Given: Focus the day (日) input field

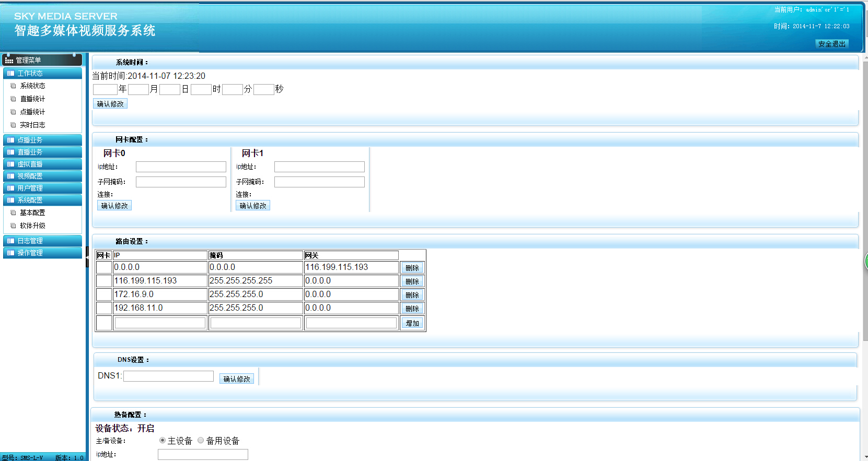Looking at the screenshot, I should (170, 89).
